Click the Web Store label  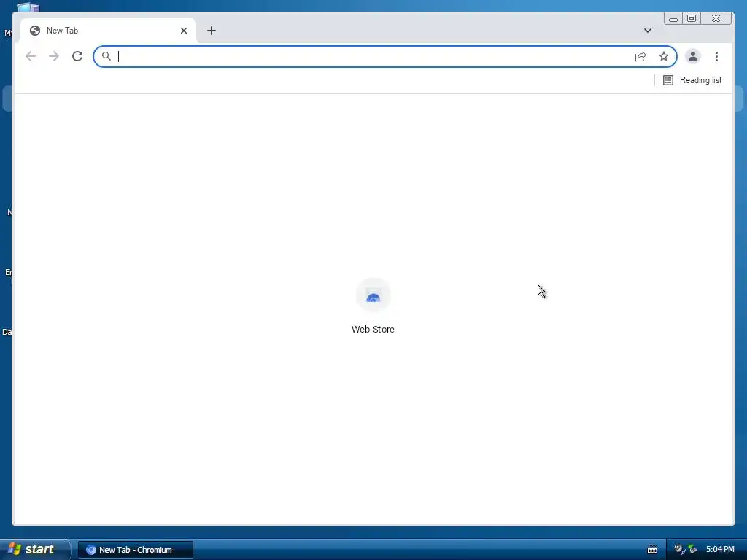(x=373, y=329)
